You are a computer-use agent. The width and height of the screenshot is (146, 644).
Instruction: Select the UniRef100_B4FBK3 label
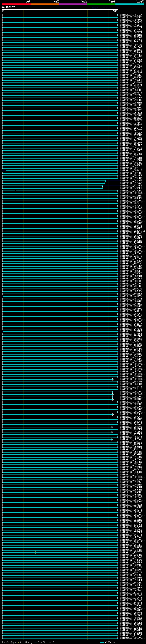[131, 63]
